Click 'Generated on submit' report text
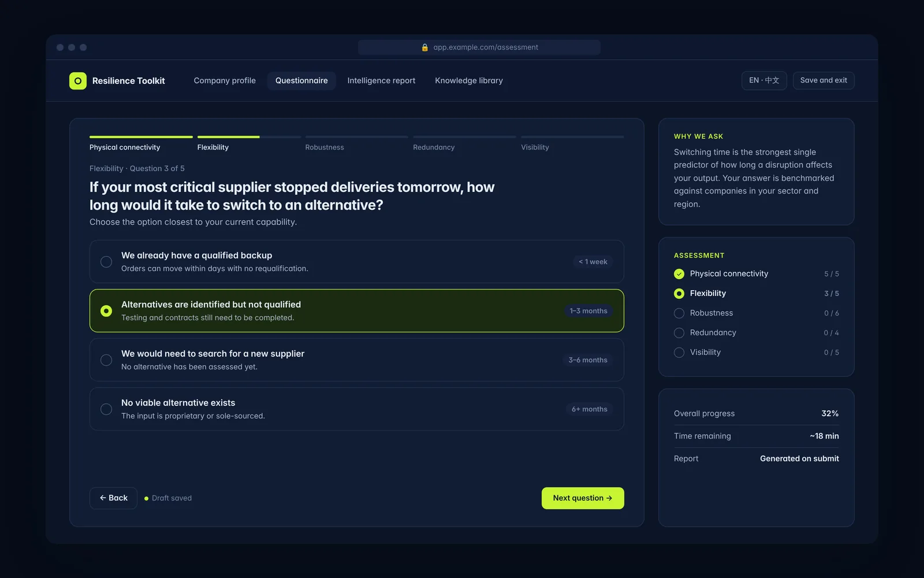The image size is (924, 578). click(x=799, y=459)
